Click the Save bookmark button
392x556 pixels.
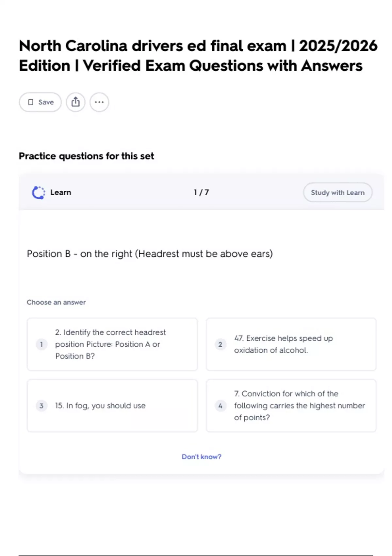(40, 102)
